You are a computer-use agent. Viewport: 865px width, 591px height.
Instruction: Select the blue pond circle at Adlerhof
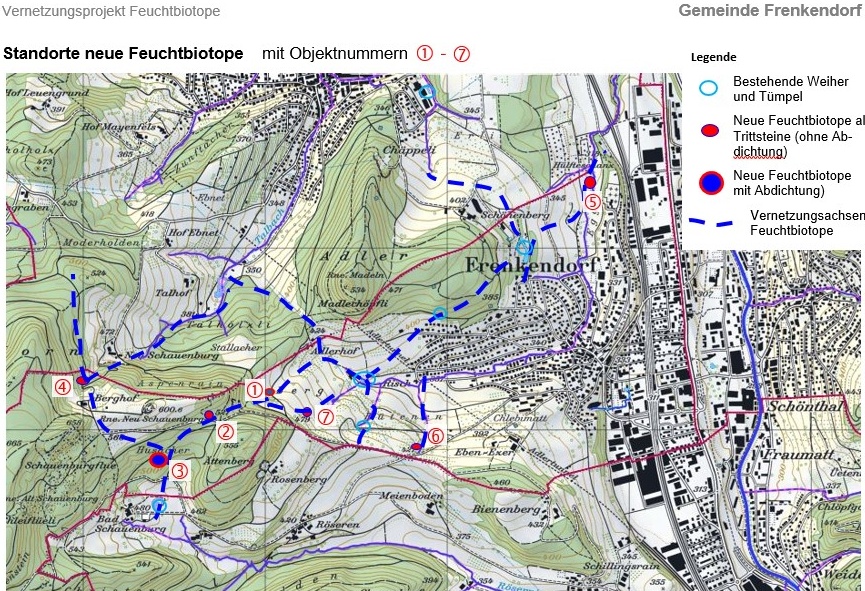pos(362,378)
